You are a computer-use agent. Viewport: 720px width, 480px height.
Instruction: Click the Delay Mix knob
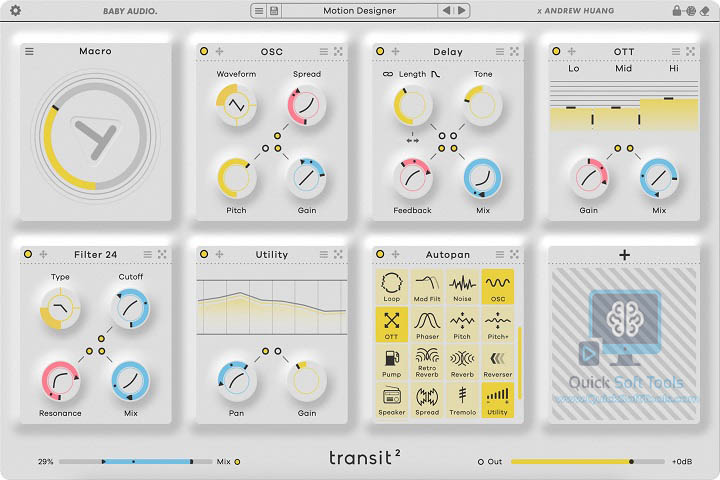(483, 178)
